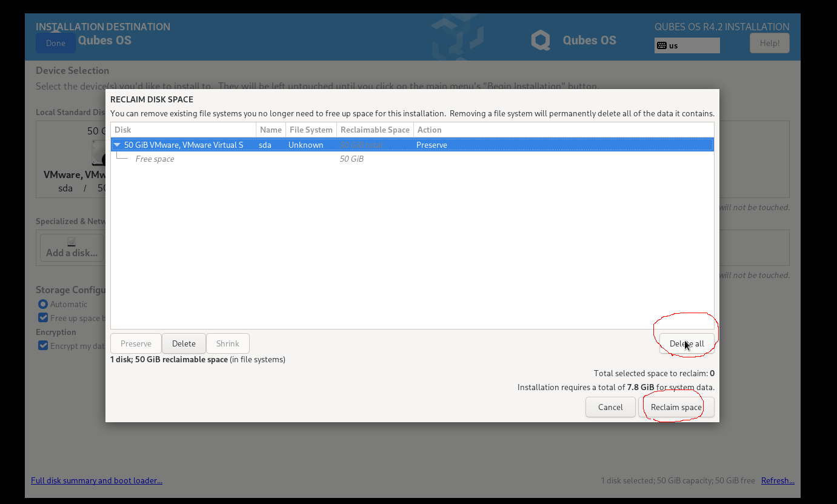This screenshot has width=837, height=504.
Task: Collapse the 50 GiB VMware disk row
Action: tap(117, 145)
